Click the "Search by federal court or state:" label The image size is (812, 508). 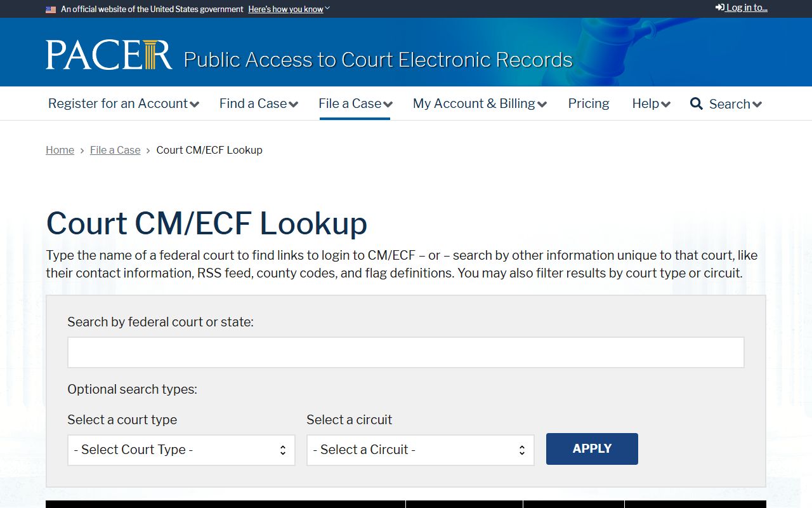[160, 322]
